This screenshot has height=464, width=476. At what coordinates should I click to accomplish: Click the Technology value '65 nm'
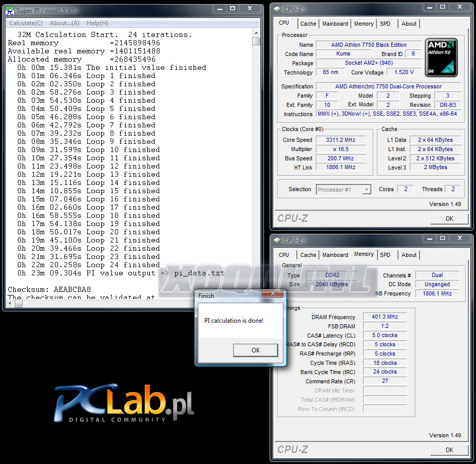coord(330,72)
